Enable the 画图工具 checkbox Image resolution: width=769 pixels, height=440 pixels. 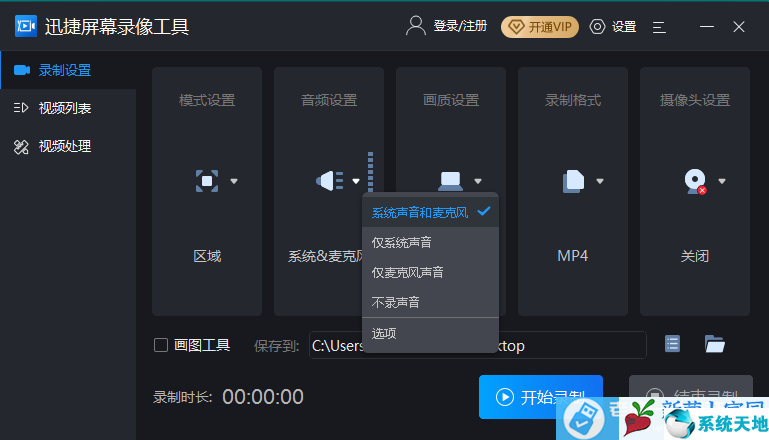161,345
